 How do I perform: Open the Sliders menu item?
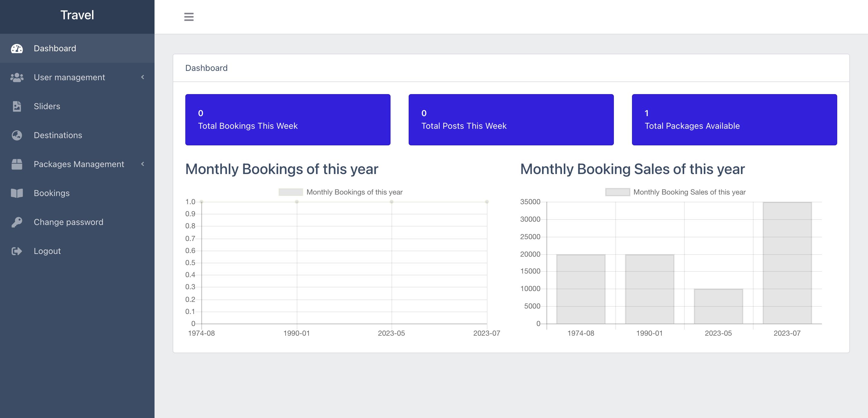47,106
